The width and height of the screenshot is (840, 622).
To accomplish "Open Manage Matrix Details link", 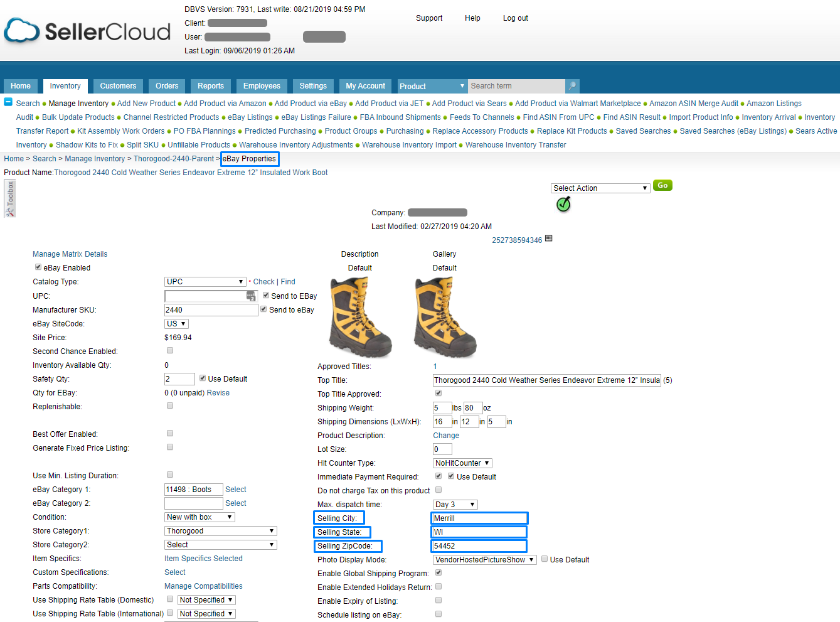I will tap(70, 254).
